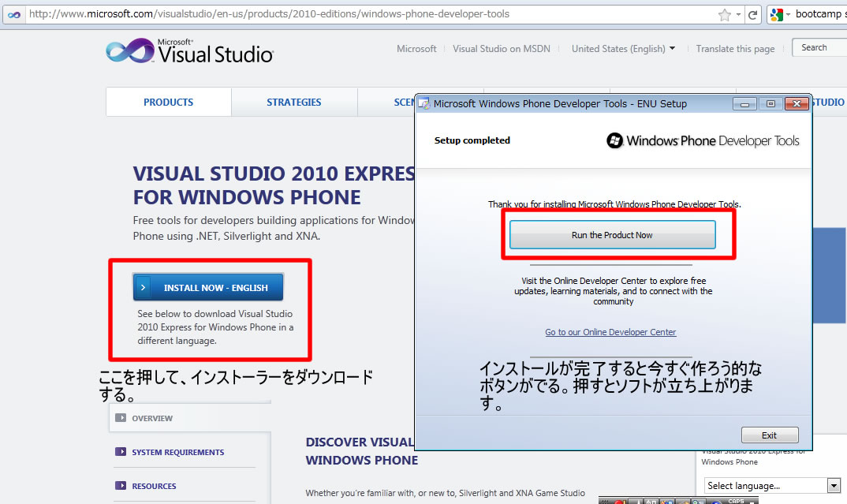Click the arrow icon beside Overview
This screenshot has height=504, width=847.
click(121, 417)
